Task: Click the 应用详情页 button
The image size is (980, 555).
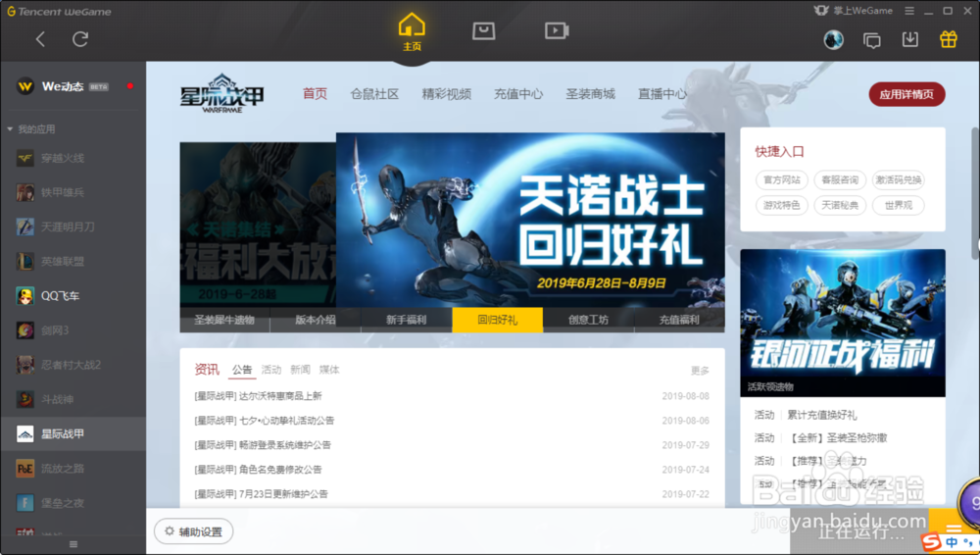Action: 906,94
